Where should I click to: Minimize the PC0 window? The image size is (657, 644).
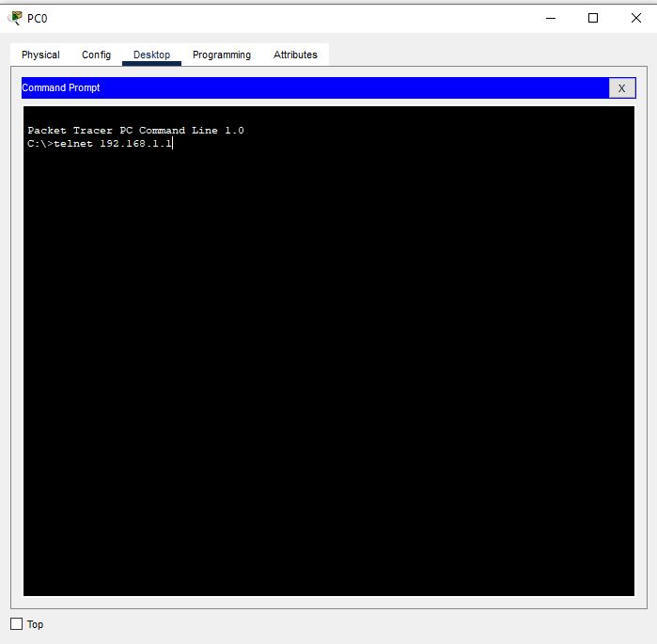551,18
